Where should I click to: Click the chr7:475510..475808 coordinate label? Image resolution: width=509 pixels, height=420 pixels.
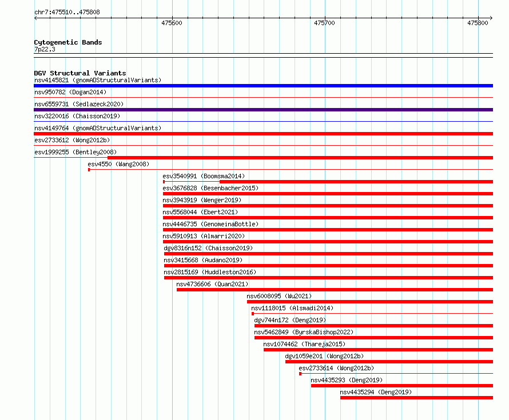pyautogui.click(x=67, y=12)
